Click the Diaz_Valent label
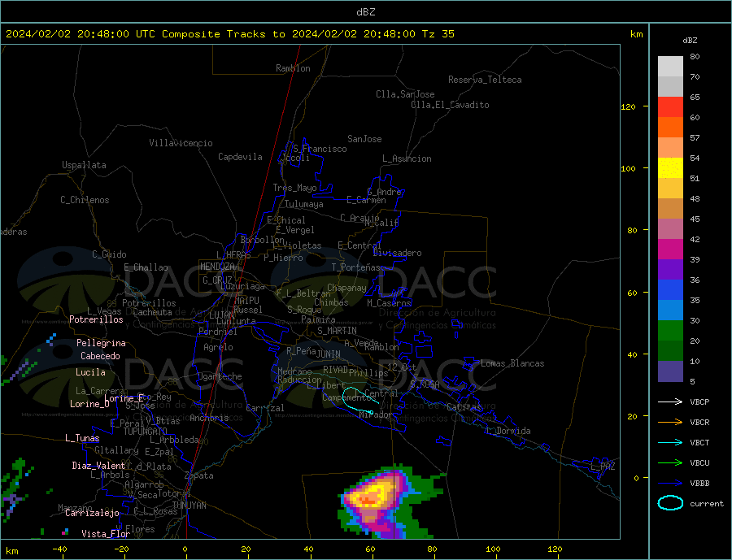The width and height of the screenshot is (732, 560). [x=98, y=466]
